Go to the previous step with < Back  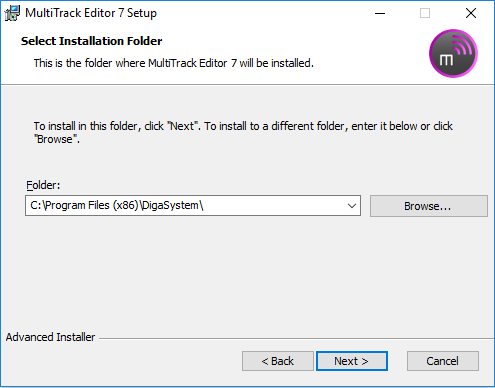click(x=278, y=361)
